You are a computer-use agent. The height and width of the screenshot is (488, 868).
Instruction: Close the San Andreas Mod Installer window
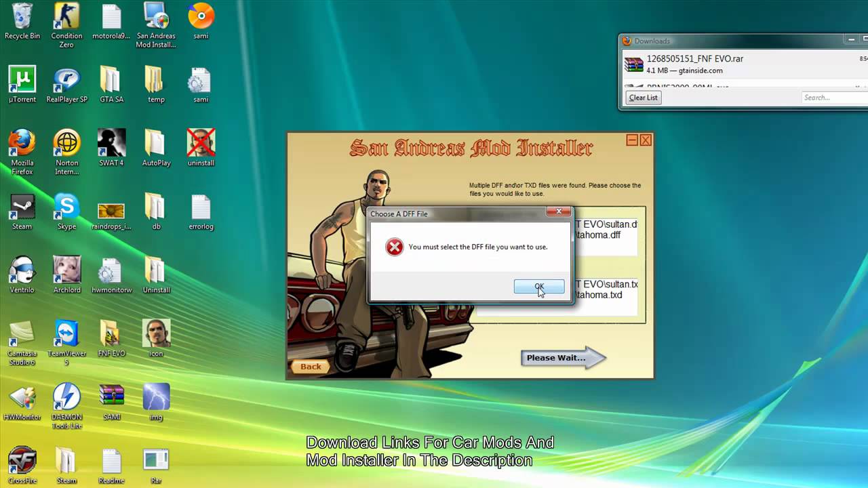click(x=646, y=140)
